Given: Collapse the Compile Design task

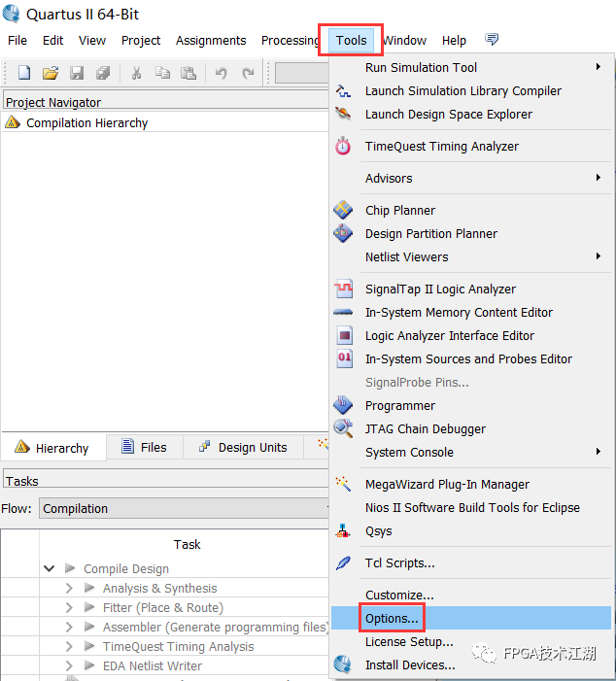Looking at the screenshot, I should pos(50,568).
